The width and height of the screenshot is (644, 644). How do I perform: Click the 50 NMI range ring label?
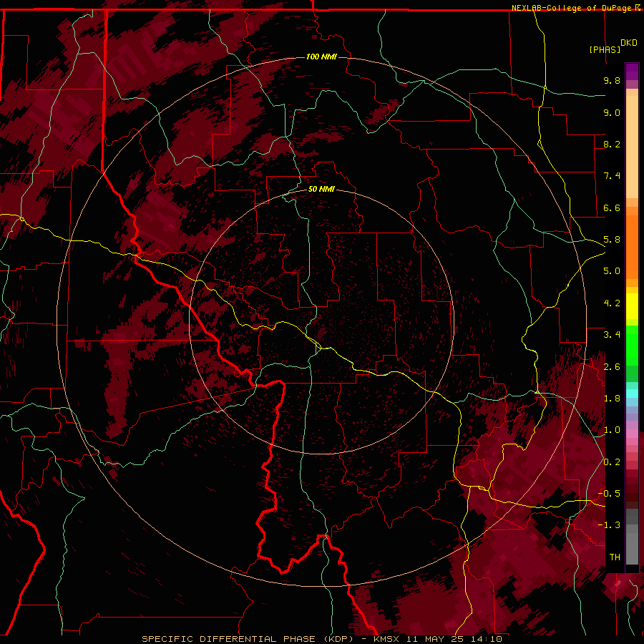(321, 190)
